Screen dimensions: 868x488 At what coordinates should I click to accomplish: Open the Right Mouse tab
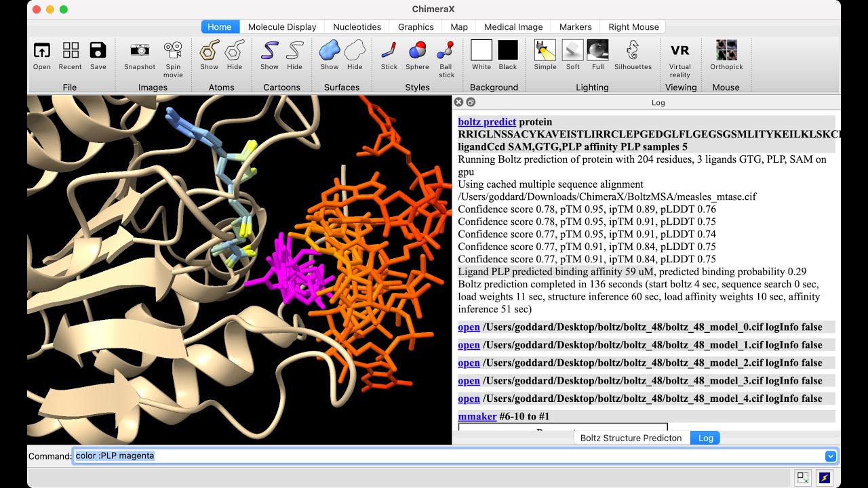[633, 27]
